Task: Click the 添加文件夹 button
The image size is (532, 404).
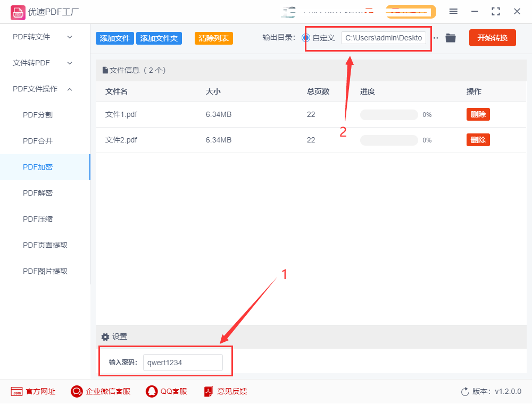Action: [x=159, y=38]
